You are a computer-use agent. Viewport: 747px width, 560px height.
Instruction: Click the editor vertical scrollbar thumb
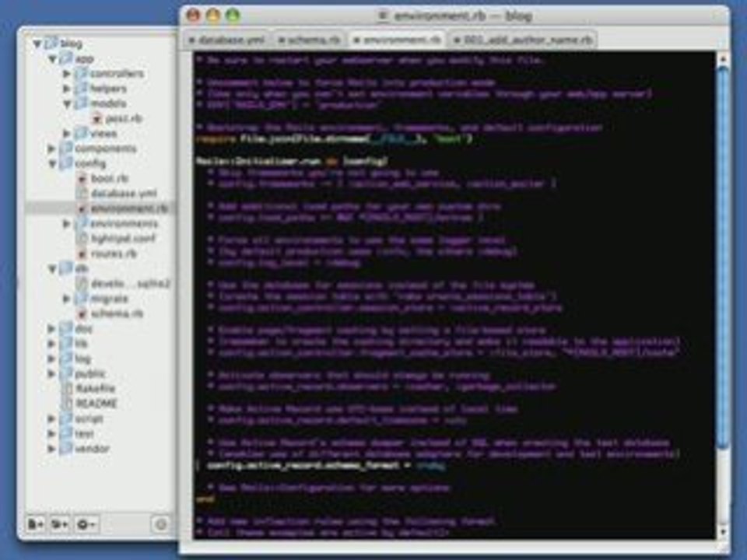[x=723, y=257]
